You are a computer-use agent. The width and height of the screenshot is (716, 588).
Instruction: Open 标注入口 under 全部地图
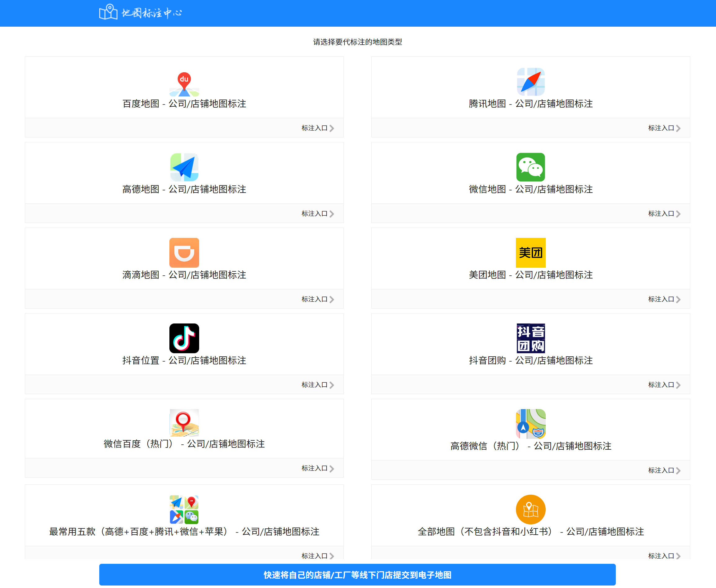[664, 556]
